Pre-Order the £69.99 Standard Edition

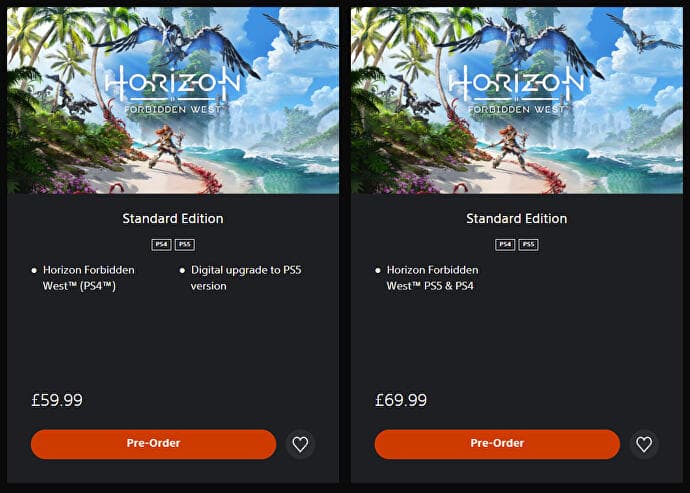(x=497, y=444)
